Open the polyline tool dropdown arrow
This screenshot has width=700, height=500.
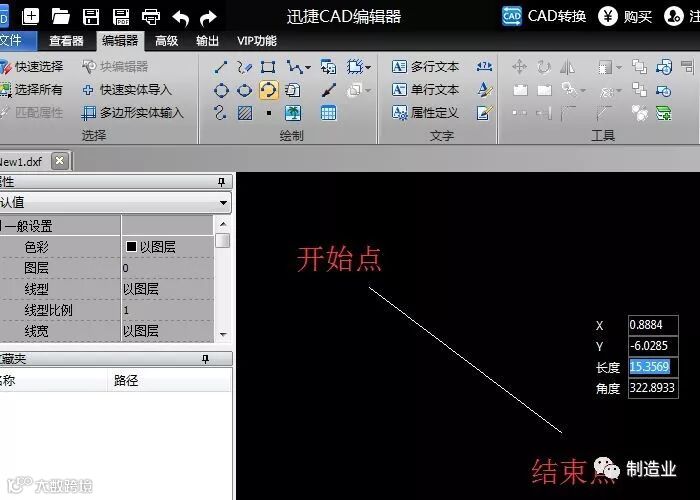pos(308,68)
